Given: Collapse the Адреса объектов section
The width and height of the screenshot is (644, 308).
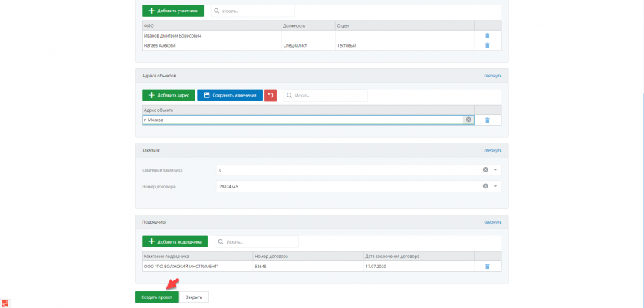Looking at the screenshot, I should point(492,76).
